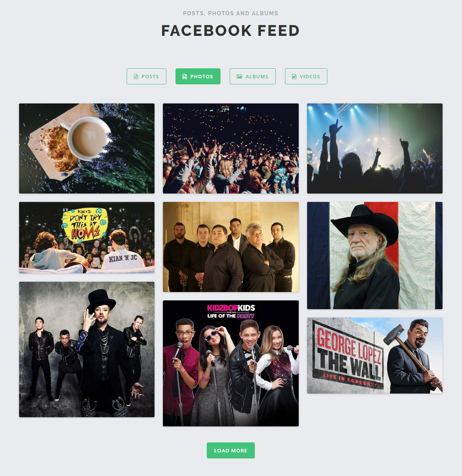
Task: Open the Don't Try This At Home photo
Action: [x=87, y=237]
